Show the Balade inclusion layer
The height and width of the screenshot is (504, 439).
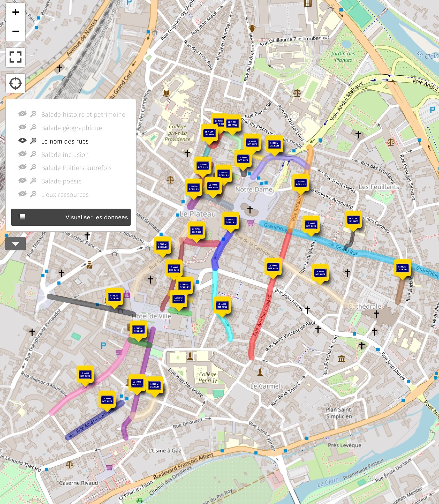coord(22,154)
